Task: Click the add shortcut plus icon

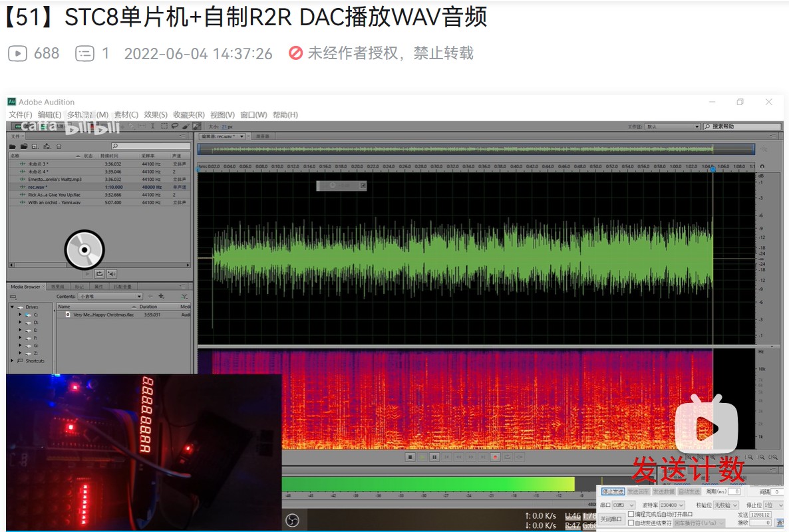Action: coord(161,296)
